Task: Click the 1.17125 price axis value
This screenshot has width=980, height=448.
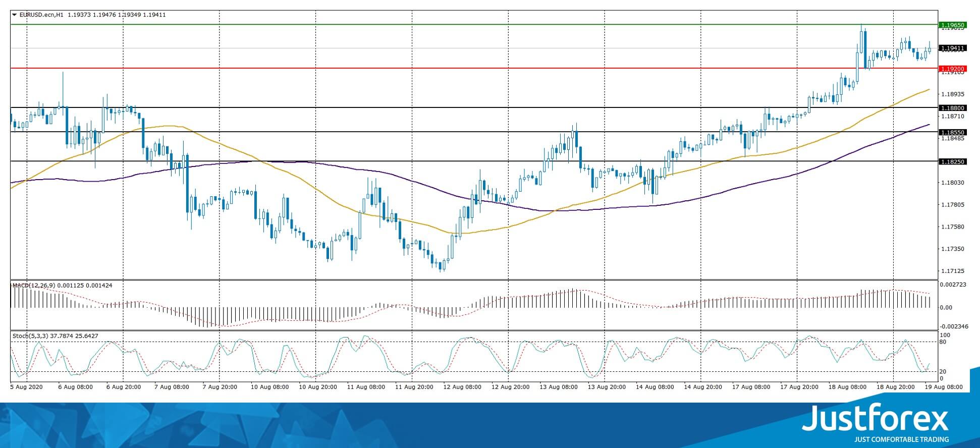Action: (x=952, y=271)
